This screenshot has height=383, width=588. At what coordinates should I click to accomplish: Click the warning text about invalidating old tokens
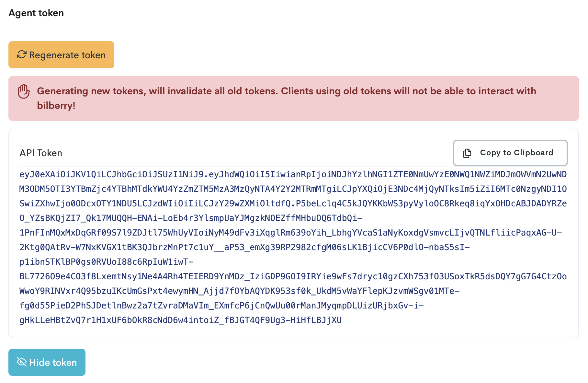click(286, 91)
